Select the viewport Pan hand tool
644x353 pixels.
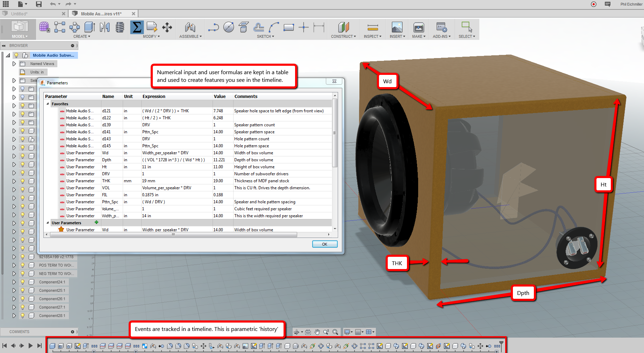pyautogui.click(x=317, y=332)
